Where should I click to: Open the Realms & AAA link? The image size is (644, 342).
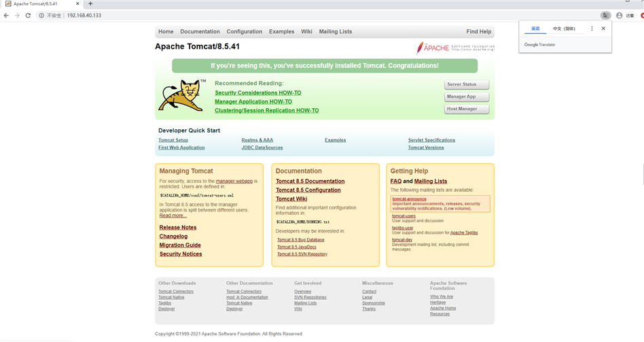click(257, 140)
